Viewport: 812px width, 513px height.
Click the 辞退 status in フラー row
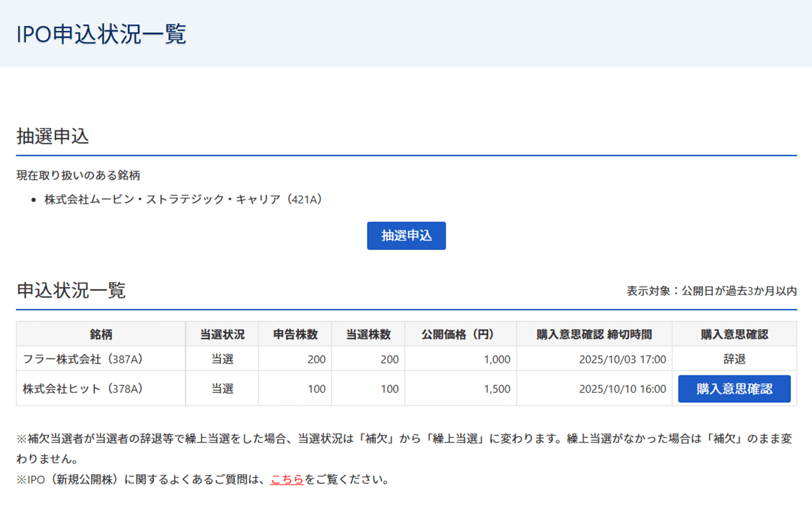click(x=734, y=359)
